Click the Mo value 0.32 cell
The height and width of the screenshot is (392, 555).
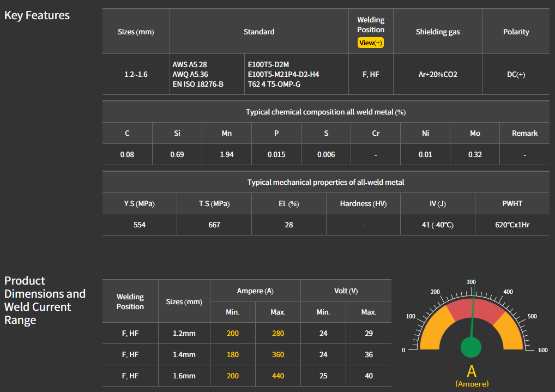475,154
